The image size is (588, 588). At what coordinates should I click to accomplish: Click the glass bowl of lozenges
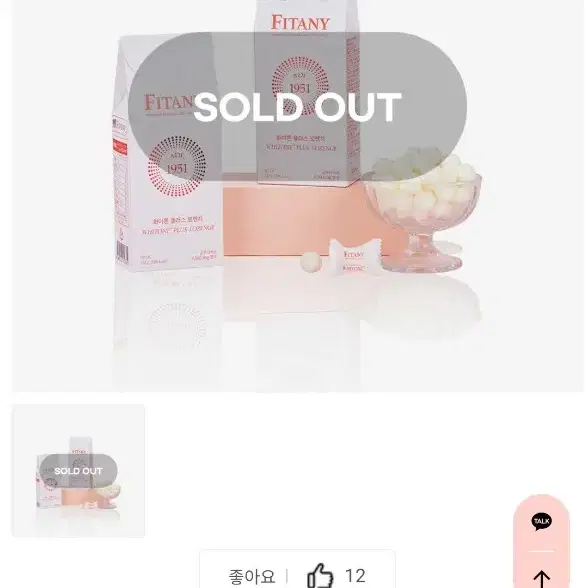(423, 209)
